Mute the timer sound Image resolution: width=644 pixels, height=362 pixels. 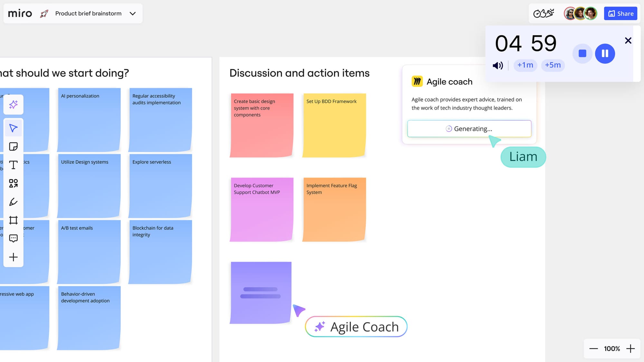[x=497, y=66]
